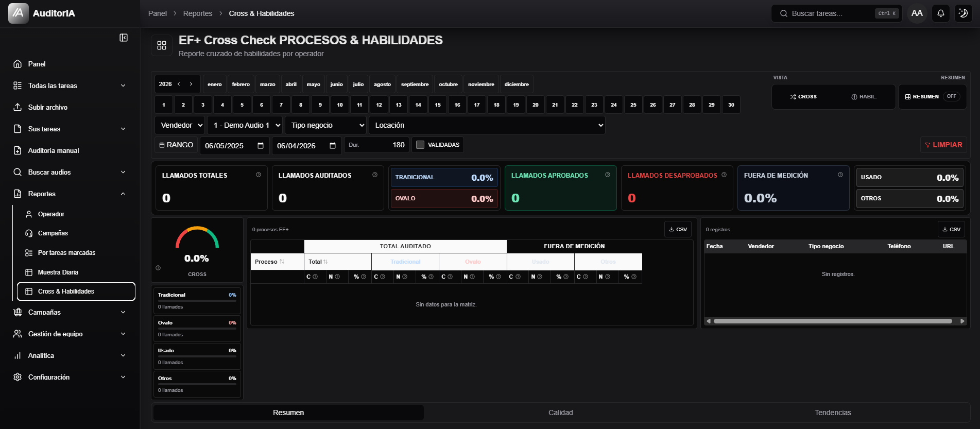This screenshot has height=429, width=980.
Task: Select month enero
Action: click(215, 84)
